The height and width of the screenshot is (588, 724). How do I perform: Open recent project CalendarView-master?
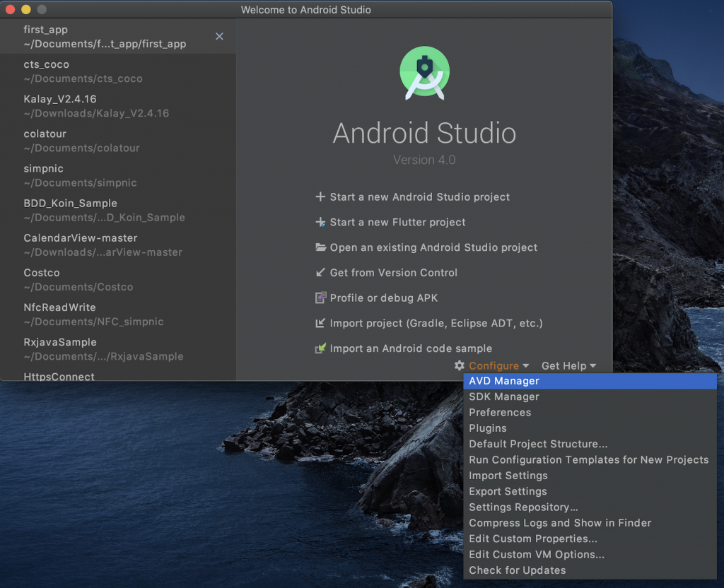pos(118,245)
